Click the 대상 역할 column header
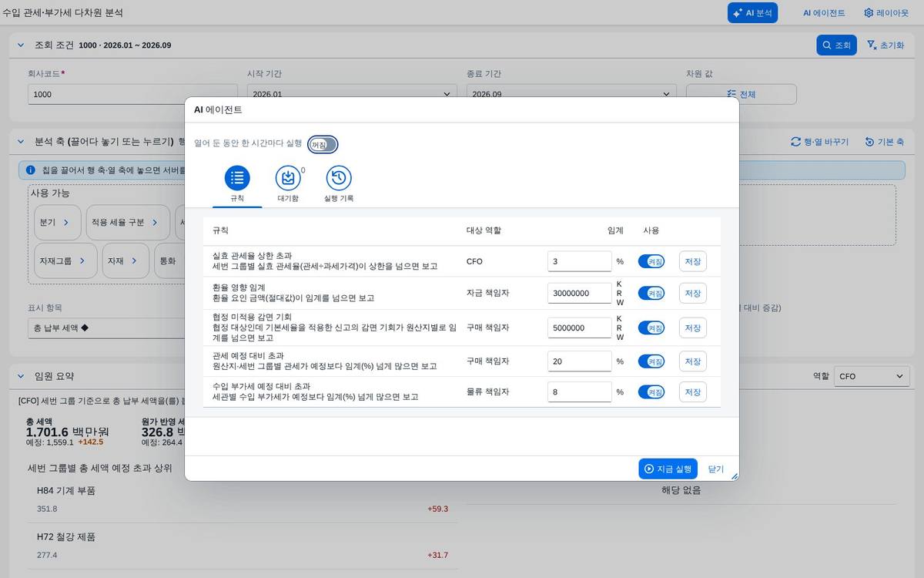924x578 pixels. pyautogui.click(x=484, y=230)
